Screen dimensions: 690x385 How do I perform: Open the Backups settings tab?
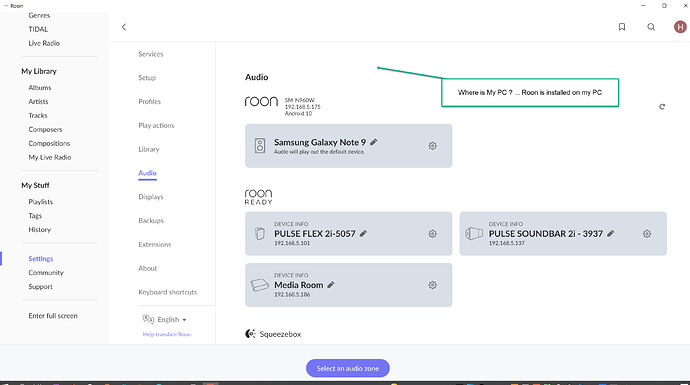coord(151,220)
